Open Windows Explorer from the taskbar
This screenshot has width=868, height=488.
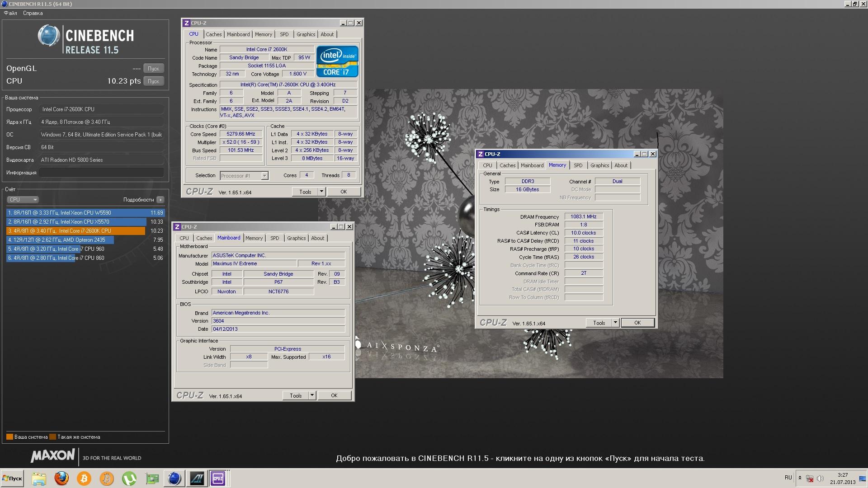click(39, 478)
